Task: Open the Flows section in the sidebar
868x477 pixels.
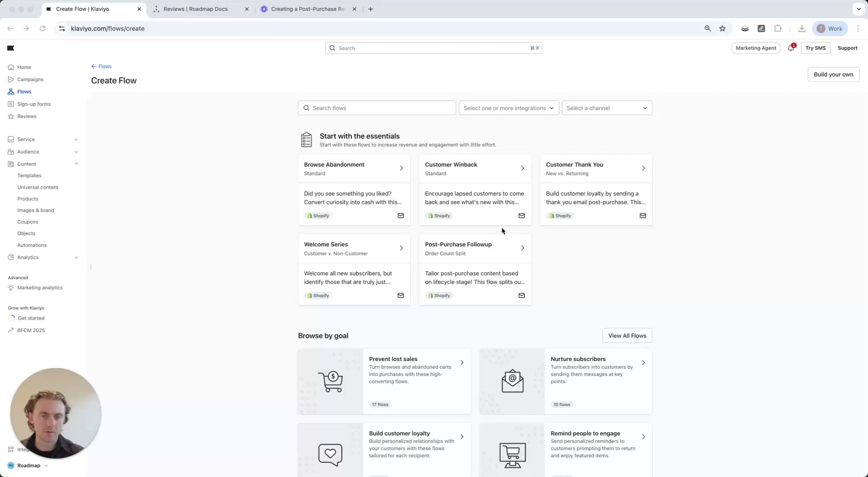Action: 23,91
